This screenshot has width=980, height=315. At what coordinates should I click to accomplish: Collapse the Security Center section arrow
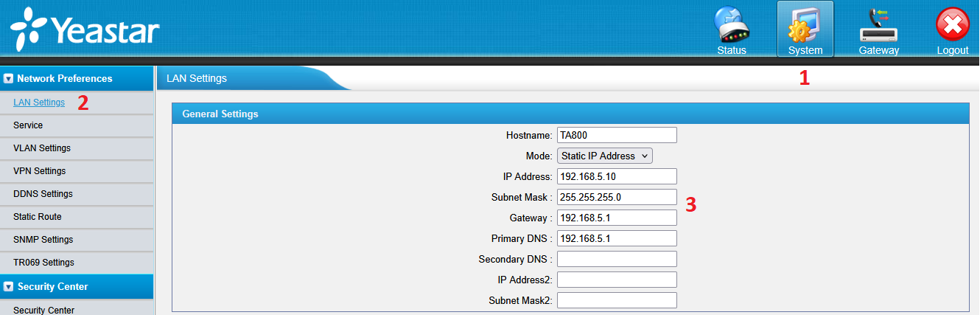pyautogui.click(x=8, y=286)
